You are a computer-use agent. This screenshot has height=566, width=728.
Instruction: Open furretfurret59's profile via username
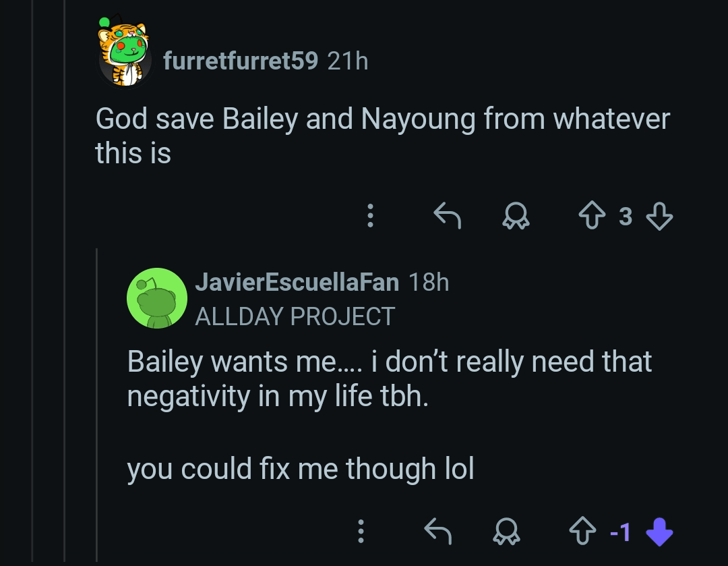click(240, 61)
